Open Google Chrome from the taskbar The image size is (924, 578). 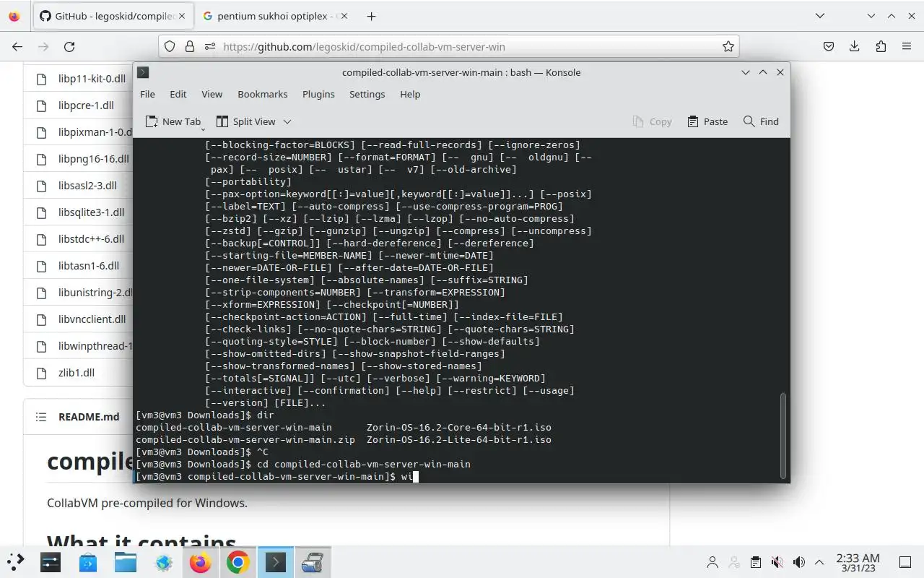tap(238, 561)
